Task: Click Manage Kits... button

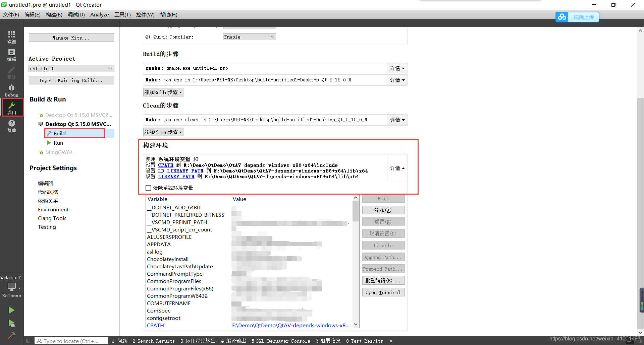Action: point(71,38)
